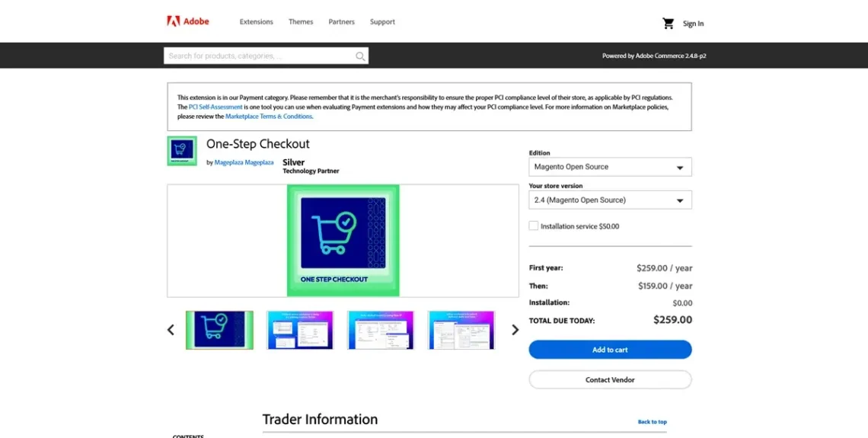Open the Extensions menu
The height and width of the screenshot is (438, 868).
[x=257, y=22]
